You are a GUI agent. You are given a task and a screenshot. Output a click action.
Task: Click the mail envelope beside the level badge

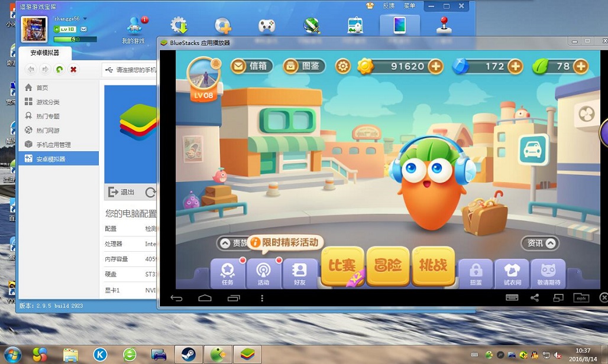83,29
